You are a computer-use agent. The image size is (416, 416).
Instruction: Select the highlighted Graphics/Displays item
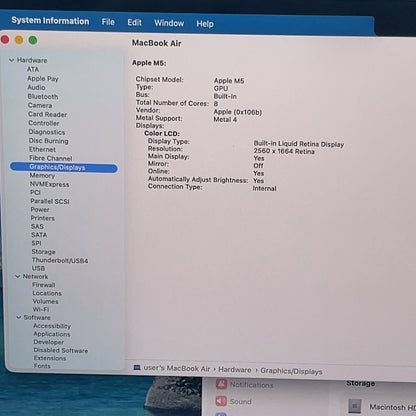[64, 167]
